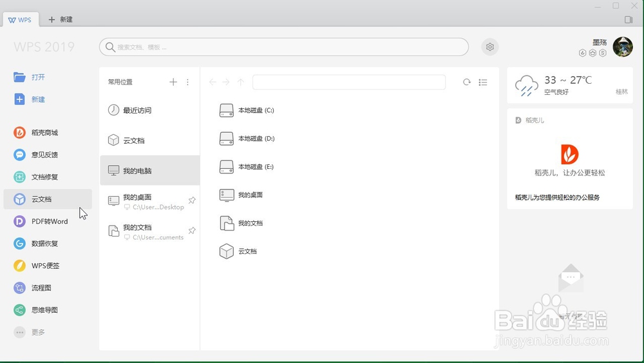Select 我的电脑 location
644x363 pixels.
150,170
